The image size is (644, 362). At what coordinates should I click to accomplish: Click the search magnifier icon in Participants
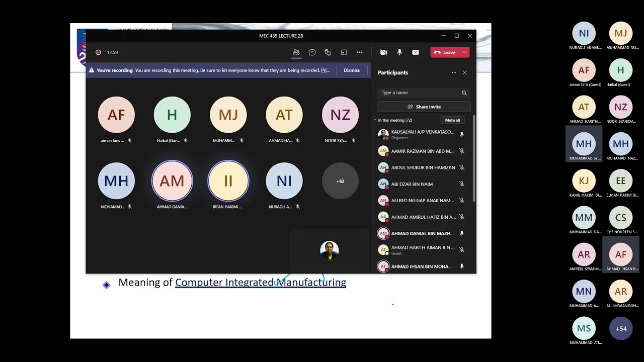click(464, 93)
